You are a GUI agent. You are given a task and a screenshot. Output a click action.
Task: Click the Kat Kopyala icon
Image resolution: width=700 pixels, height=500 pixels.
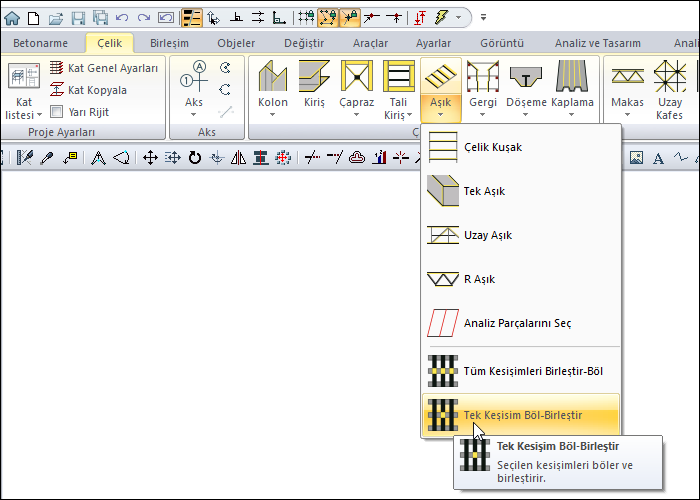(x=58, y=90)
